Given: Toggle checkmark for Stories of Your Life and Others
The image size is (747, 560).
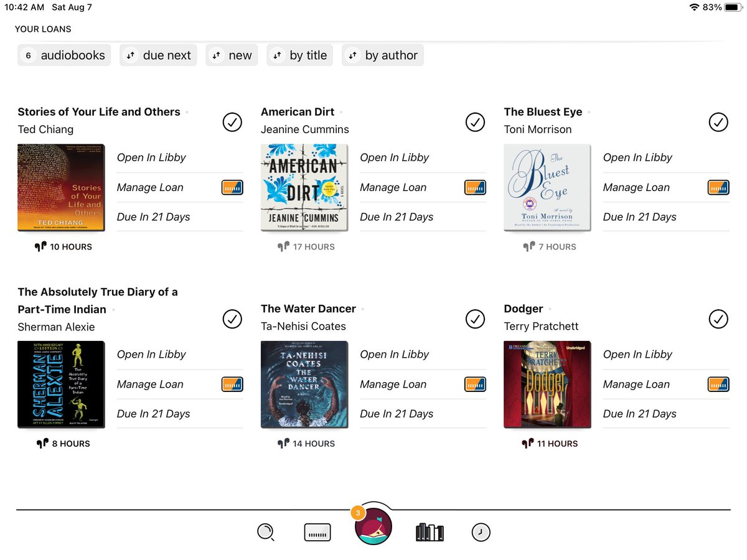Looking at the screenshot, I should click(232, 123).
